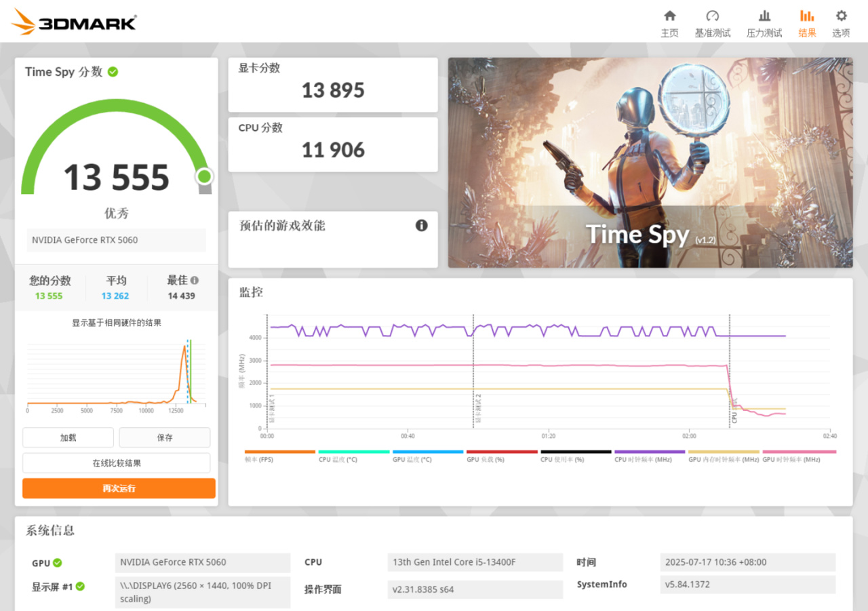Click the info icon in 预估的游戏效能
Screen dimensions: 868x611
pyautogui.click(x=422, y=225)
